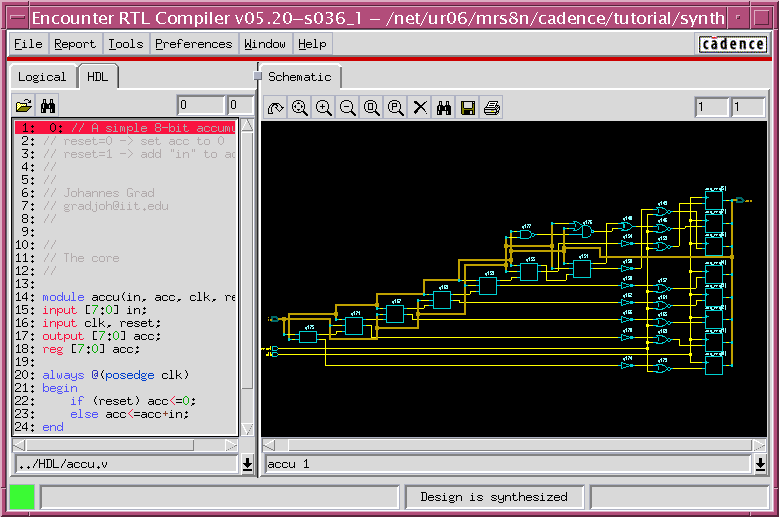Screen dimensions: 779x517
Task: Click the zoom in magnifier icon
Action: point(323,108)
